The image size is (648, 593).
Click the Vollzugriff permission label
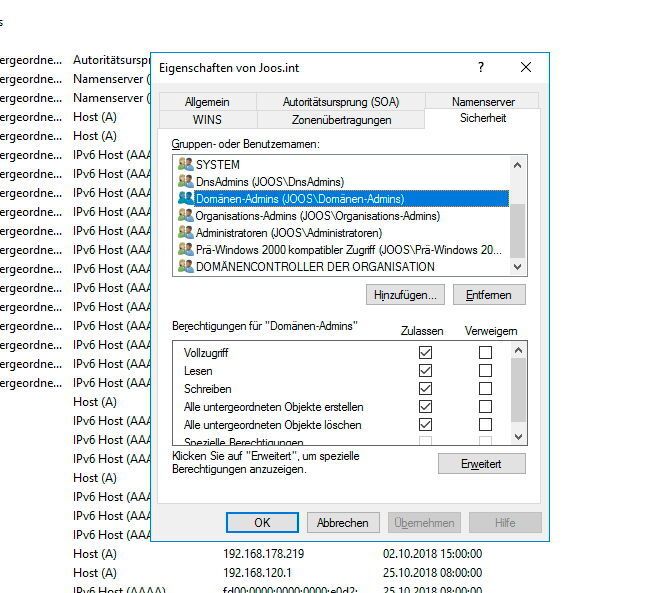[206, 352]
